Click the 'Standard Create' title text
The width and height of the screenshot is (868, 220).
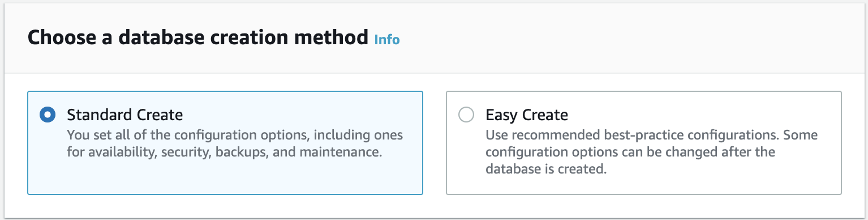tap(125, 115)
